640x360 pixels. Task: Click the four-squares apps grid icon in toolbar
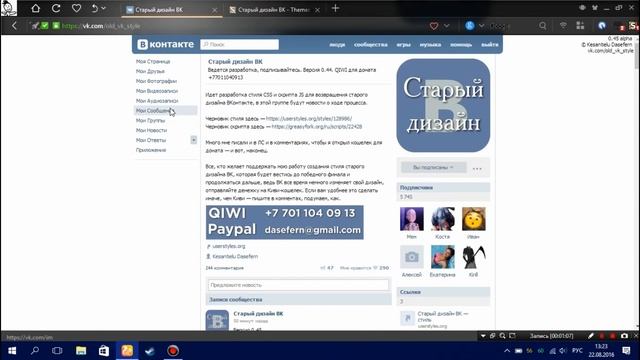(x=580, y=26)
